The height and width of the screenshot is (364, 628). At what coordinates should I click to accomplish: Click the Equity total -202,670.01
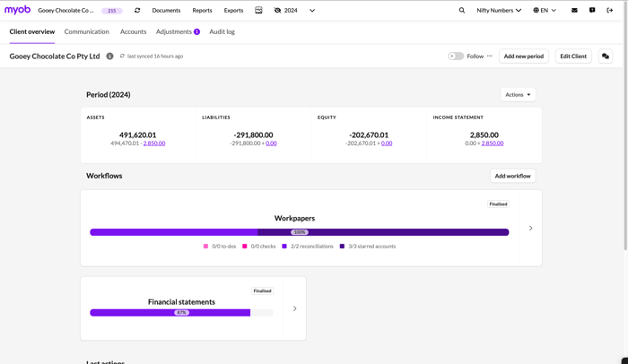(x=369, y=135)
